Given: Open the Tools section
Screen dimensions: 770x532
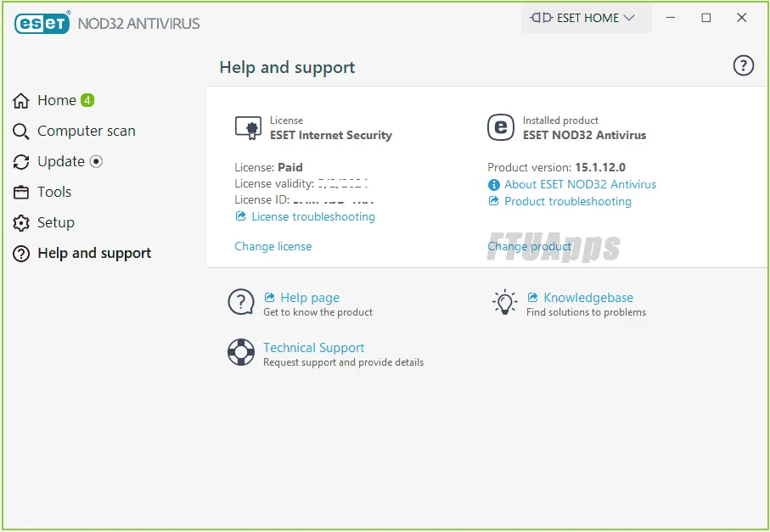Looking at the screenshot, I should [54, 192].
